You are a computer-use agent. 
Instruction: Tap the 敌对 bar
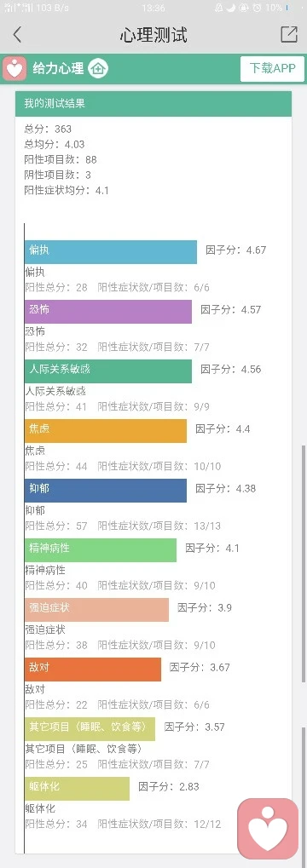[93, 670]
